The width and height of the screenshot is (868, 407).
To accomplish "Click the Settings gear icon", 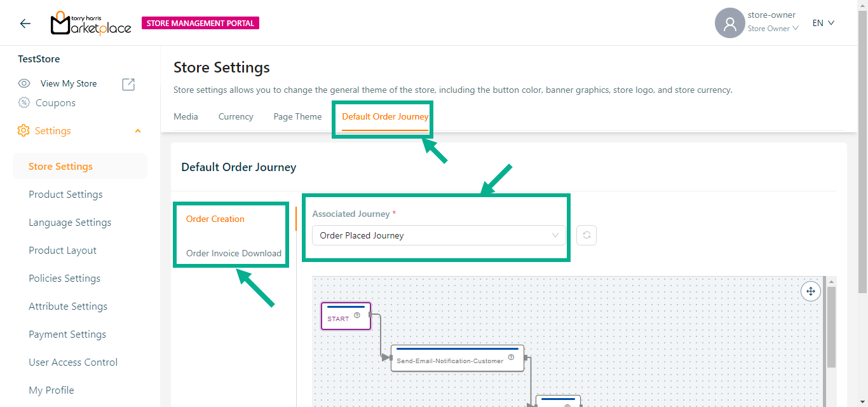I will click(x=24, y=131).
